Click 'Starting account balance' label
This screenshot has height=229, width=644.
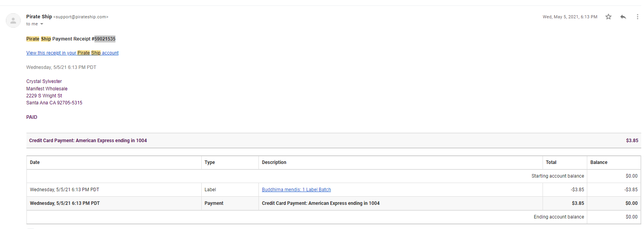[x=558, y=176]
